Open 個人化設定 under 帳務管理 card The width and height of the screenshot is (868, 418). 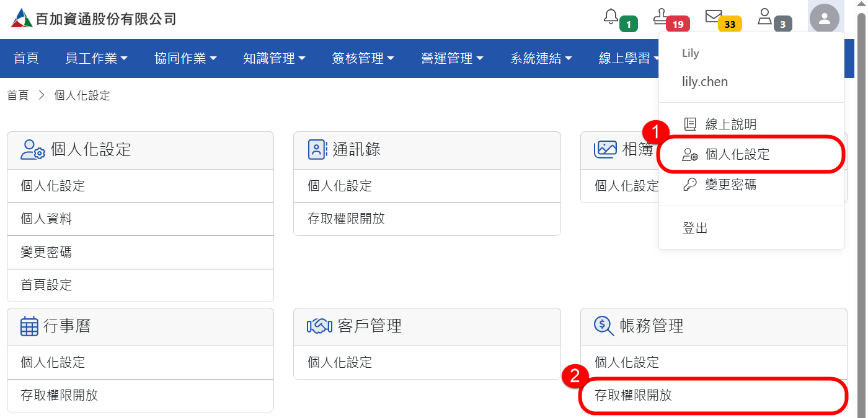[x=714, y=362]
